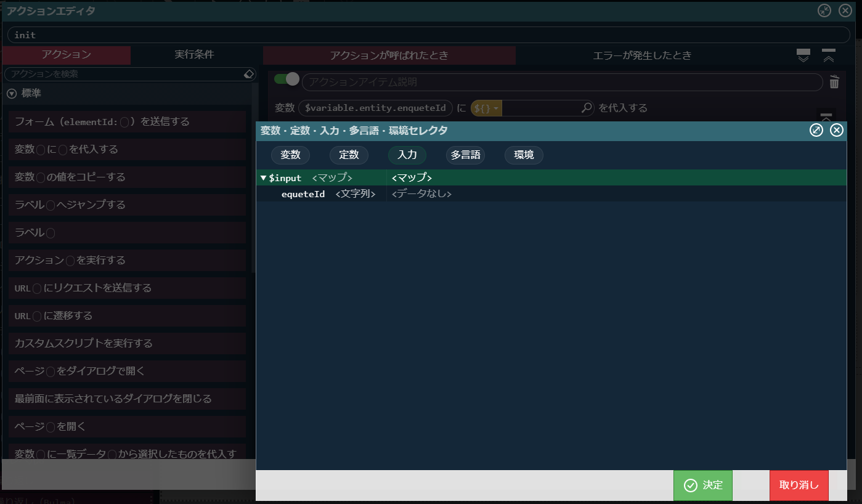Select equeteId row in input tree
The width and height of the screenshot is (862, 504).
point(551,194)
